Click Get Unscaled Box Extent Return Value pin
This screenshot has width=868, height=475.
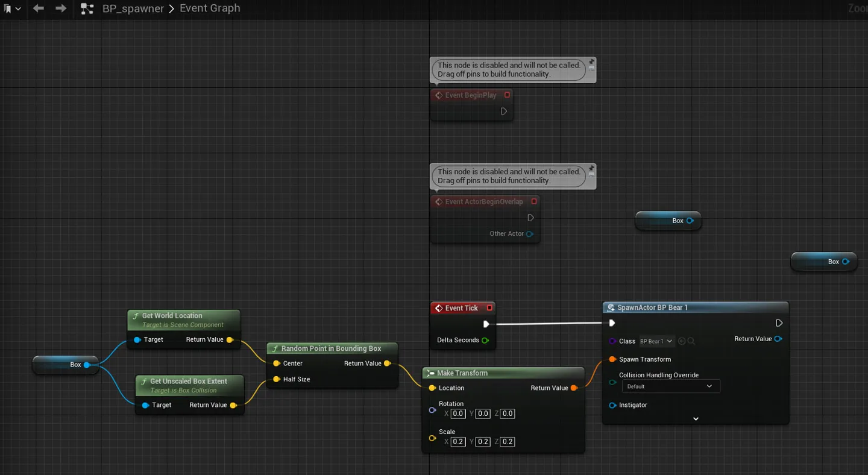tap(233, 405)
